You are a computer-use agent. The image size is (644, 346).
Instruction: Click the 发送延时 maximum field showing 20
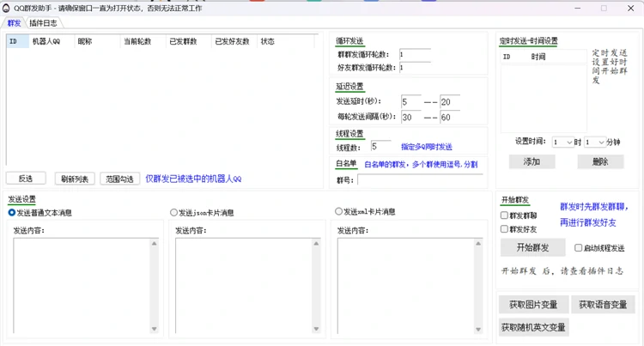(450, 102)
